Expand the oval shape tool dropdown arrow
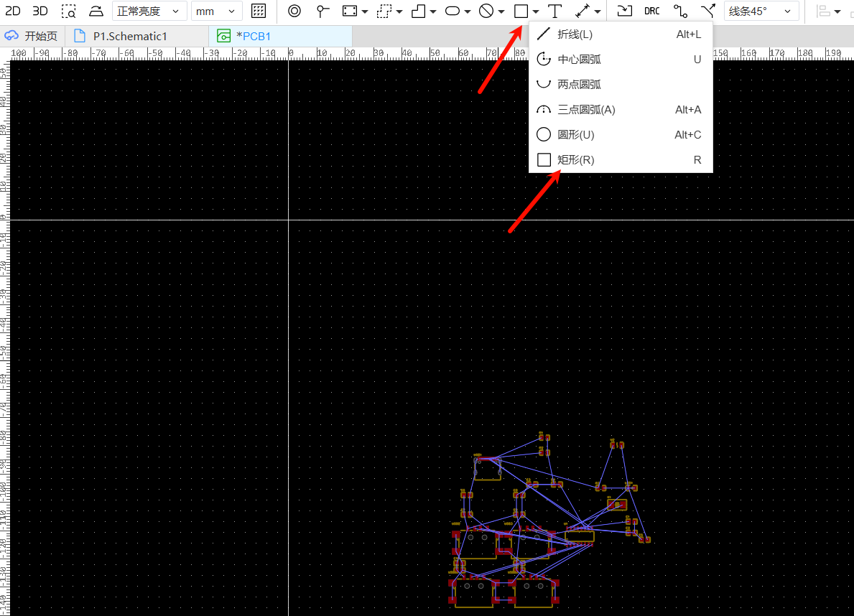 tap(468, 11)
